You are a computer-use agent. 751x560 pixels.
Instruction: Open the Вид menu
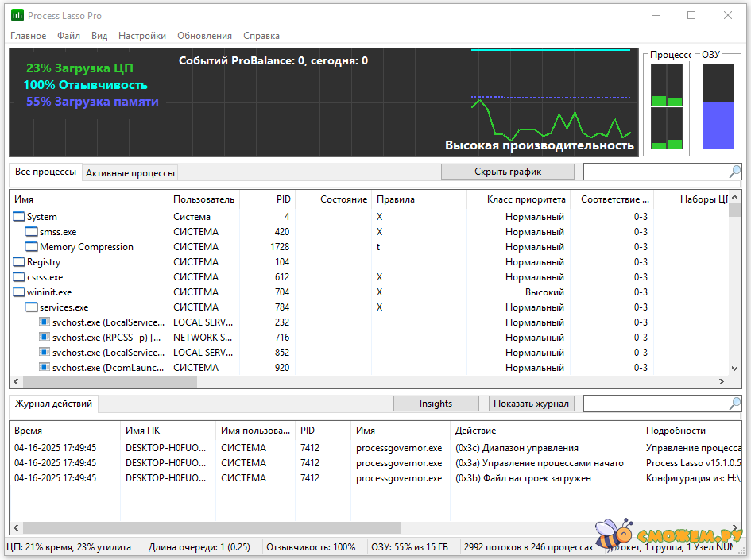coord(99,36)
